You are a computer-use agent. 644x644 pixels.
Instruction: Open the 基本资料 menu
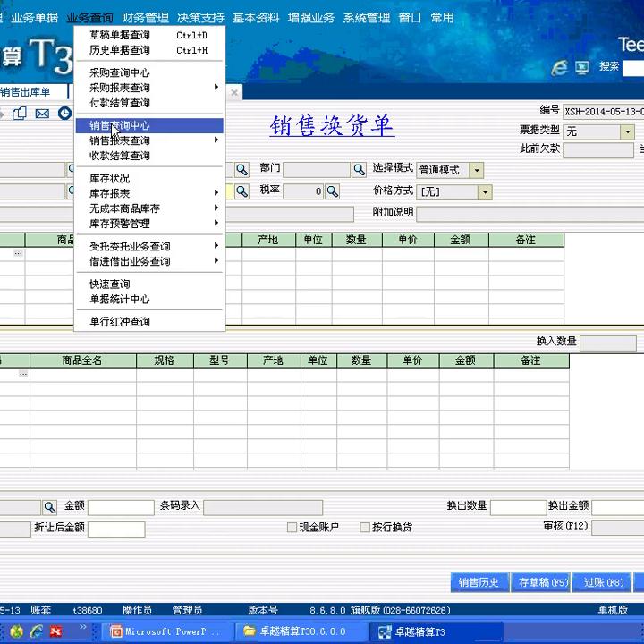click(x=256, y=18)
